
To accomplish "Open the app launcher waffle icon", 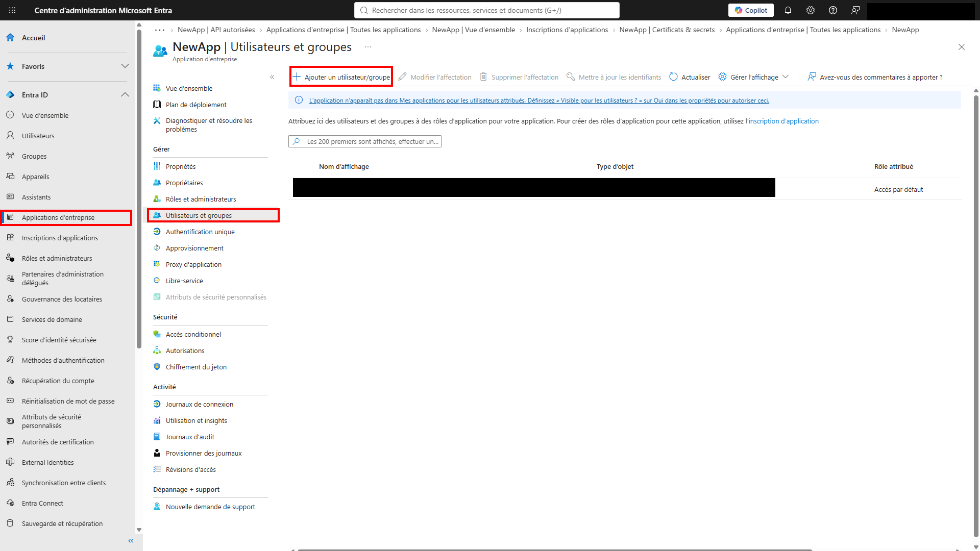I will pos(12,10).
